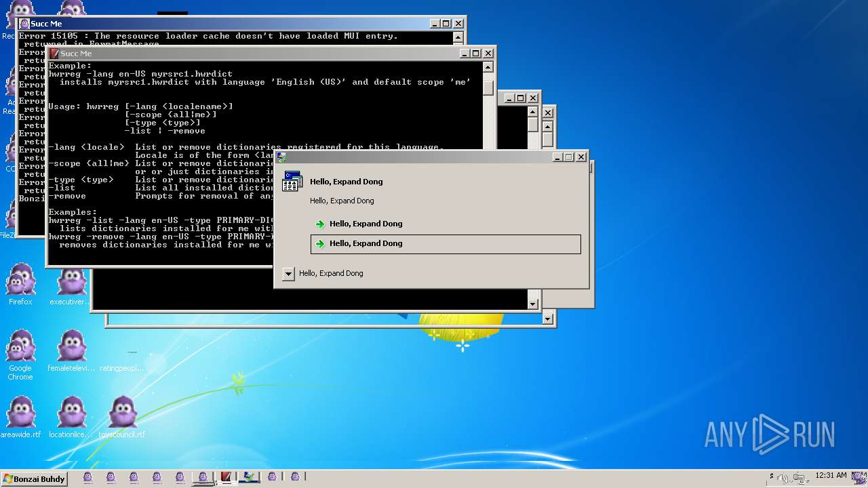Open the Google Chrome desktop shortcut

click(20, 354)
